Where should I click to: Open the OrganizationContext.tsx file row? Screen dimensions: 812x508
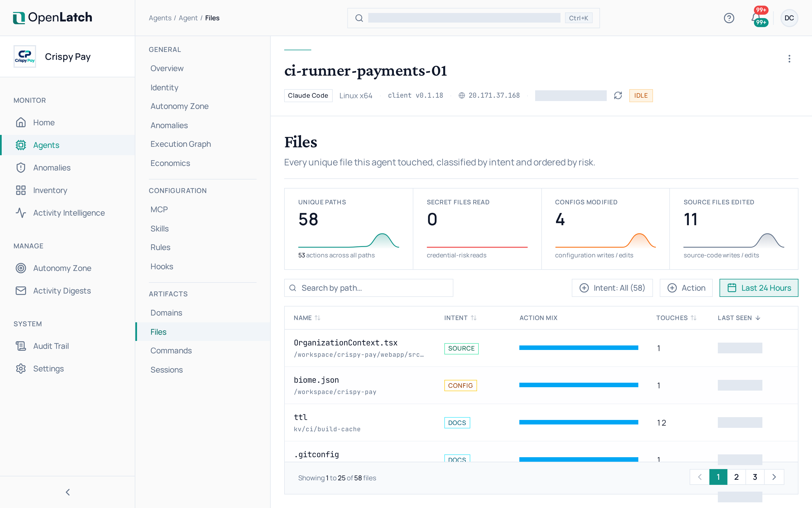click(541, 348)
